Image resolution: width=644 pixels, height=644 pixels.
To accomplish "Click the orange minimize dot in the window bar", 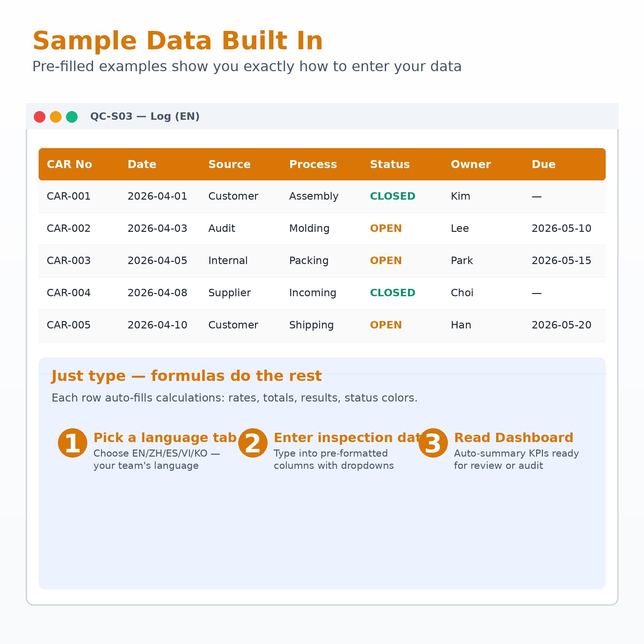I will click(x=56, y=117).
